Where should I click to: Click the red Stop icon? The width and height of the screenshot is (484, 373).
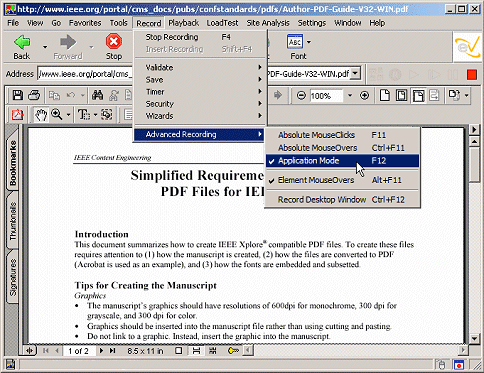pos(114,42)
